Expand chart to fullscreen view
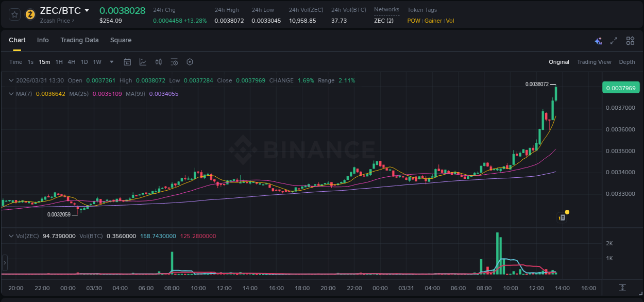Viewport: 644px width, 302px height. tap(614, 41)
